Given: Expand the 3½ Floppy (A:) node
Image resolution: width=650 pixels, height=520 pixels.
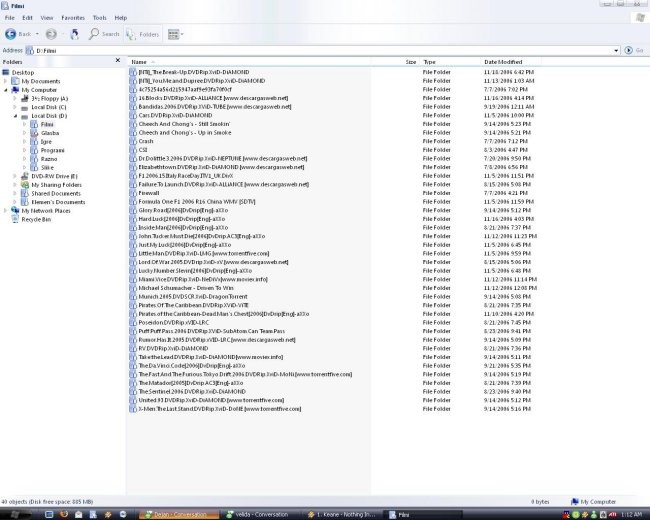Looking at the screenshot, I should point(15,99).
